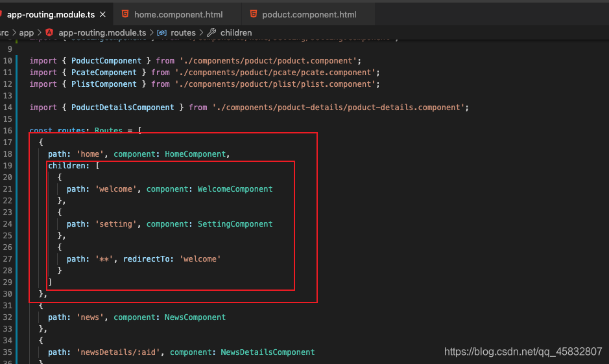Click PoductDetailsComponent on line 14
Image resolution: width=609 pixels, height=364 pixels.
pos(123,107)
